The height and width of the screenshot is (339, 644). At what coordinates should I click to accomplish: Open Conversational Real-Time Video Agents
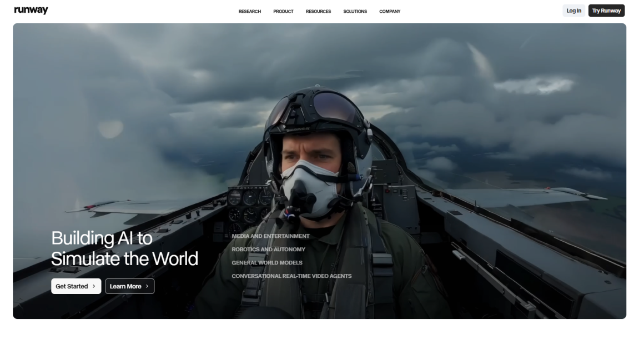[291, 276]
